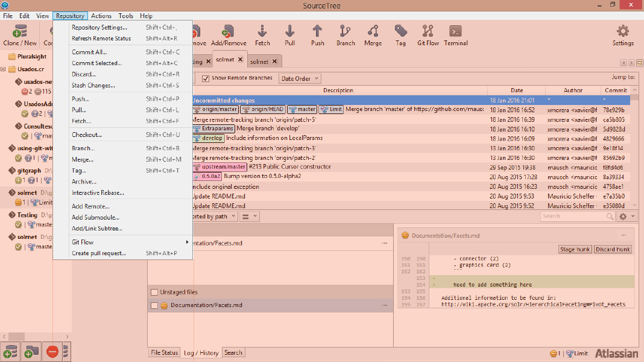
Task: Toggle Show Remote Branches checkbox
Action: (206, 78)
